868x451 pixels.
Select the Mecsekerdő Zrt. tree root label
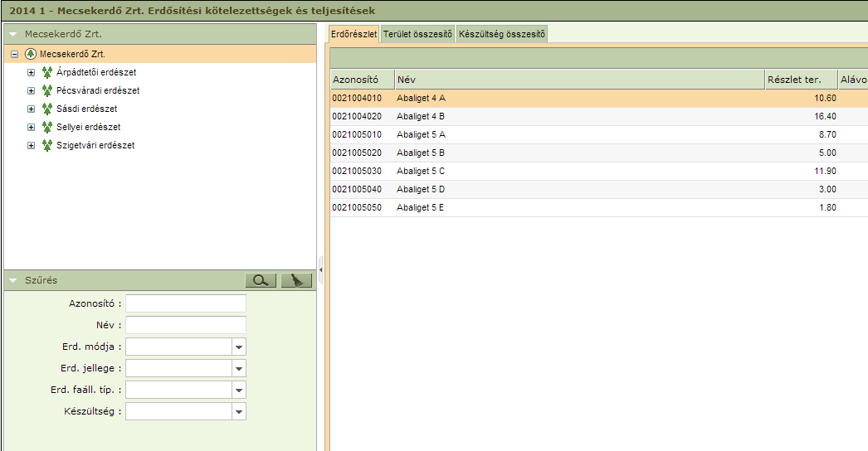pos(72,54)
